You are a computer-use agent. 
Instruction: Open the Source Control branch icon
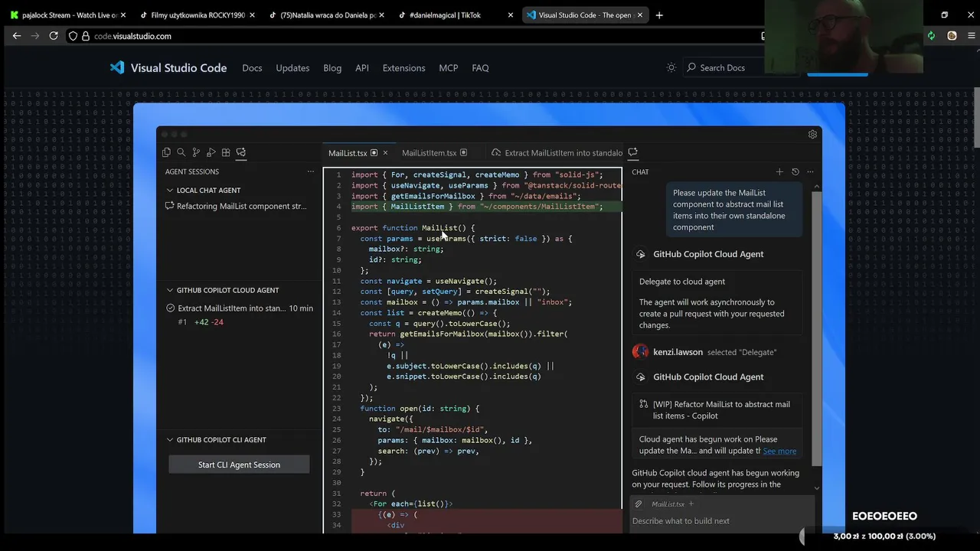[x=196, y=152]
